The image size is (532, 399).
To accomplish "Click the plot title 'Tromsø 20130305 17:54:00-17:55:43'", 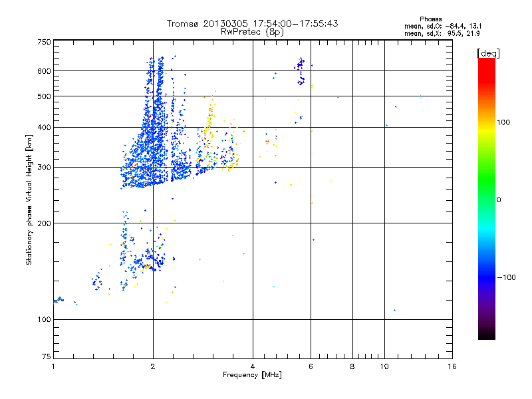I will tap(252, 23).
